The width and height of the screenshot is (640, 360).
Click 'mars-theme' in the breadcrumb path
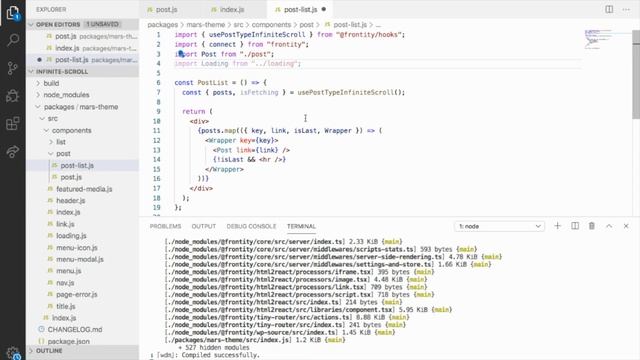tap(206, 25)
